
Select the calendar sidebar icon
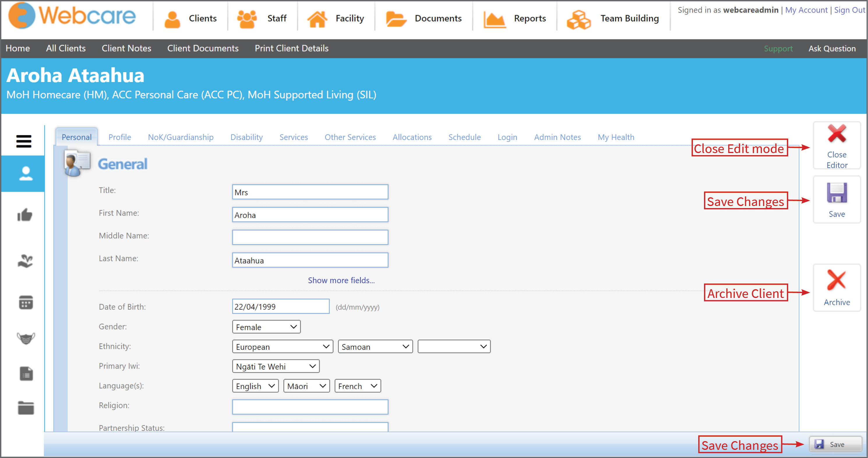(x=26, y=302)
